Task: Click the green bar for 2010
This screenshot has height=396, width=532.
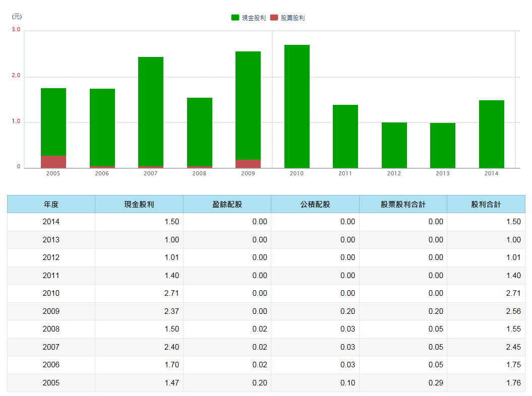Action: coord(297,106)
